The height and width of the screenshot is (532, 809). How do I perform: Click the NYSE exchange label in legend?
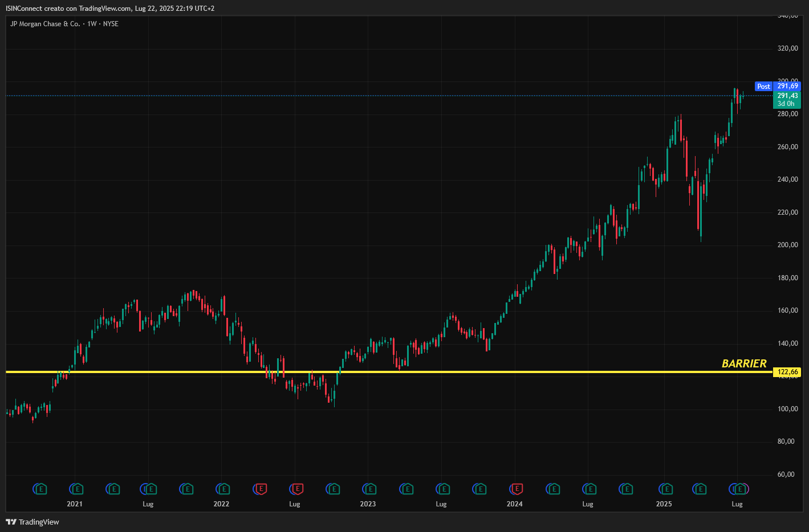tap(111, 24)
